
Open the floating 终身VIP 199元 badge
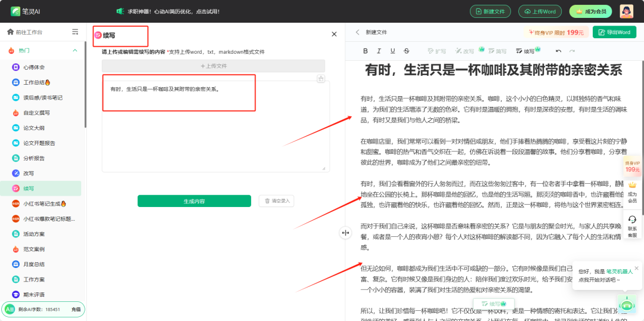pyautogui.click(x=633, y=166)
